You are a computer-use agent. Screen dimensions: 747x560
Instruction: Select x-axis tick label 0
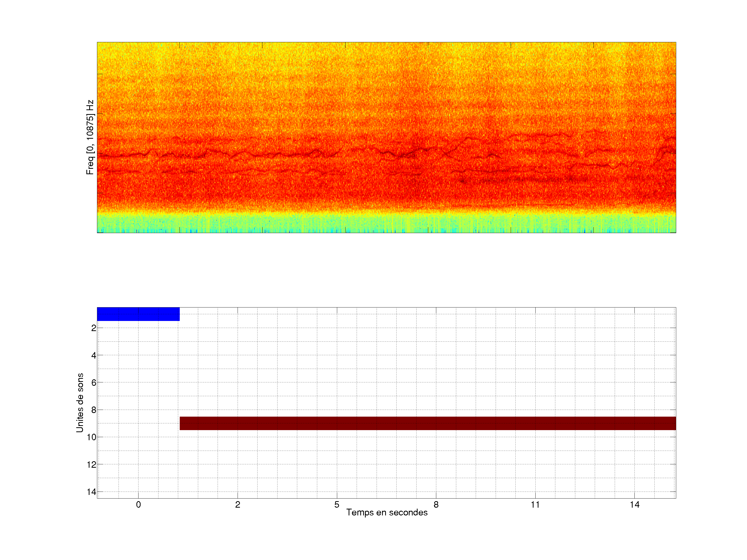(139, 505)
